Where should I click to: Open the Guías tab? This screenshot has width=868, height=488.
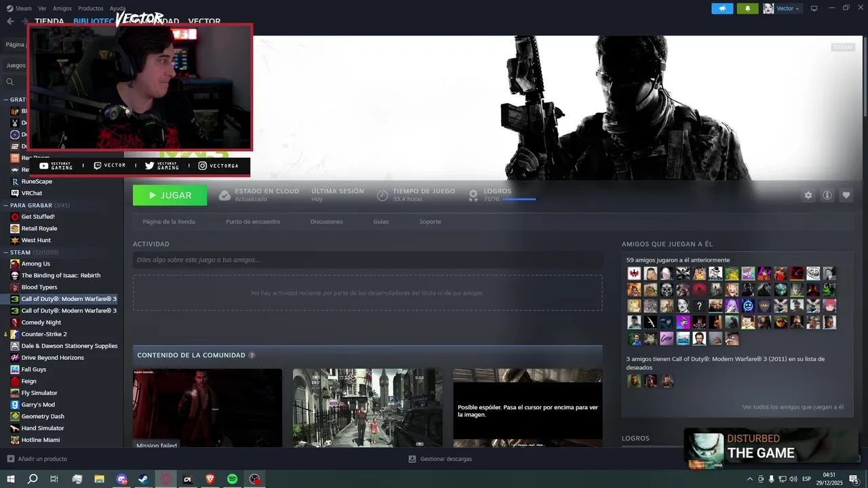click(381, 222)
